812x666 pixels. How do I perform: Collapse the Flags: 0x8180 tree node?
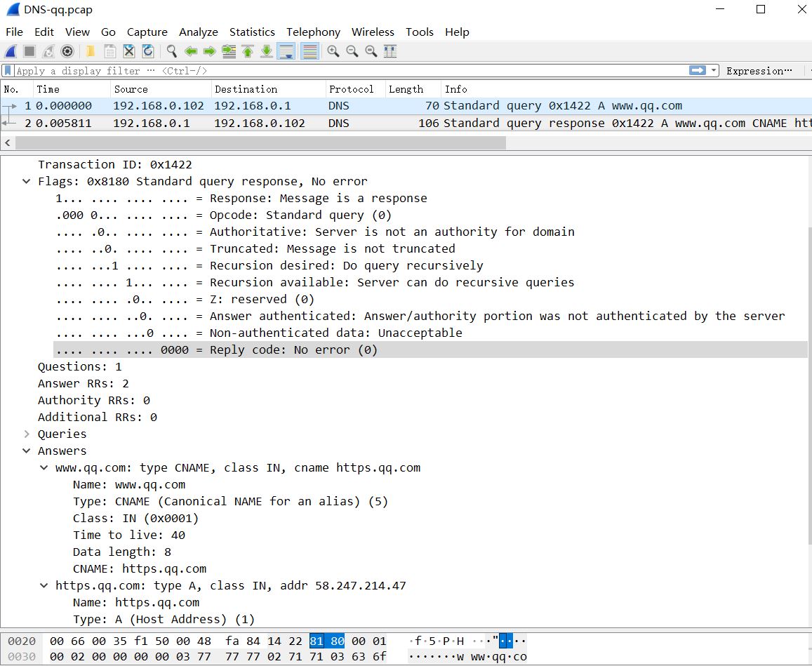[x=27, y=181]
